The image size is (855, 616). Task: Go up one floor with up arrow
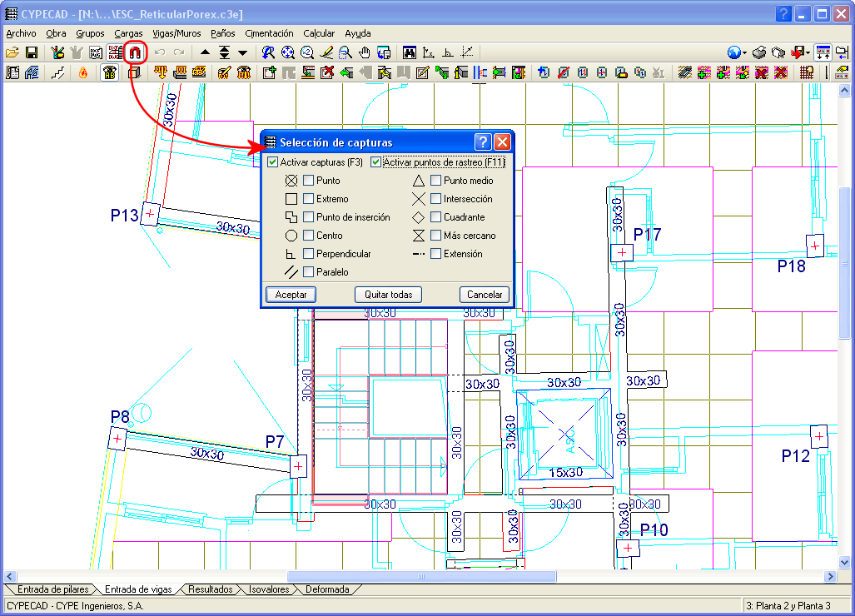[x=205, y=52]
